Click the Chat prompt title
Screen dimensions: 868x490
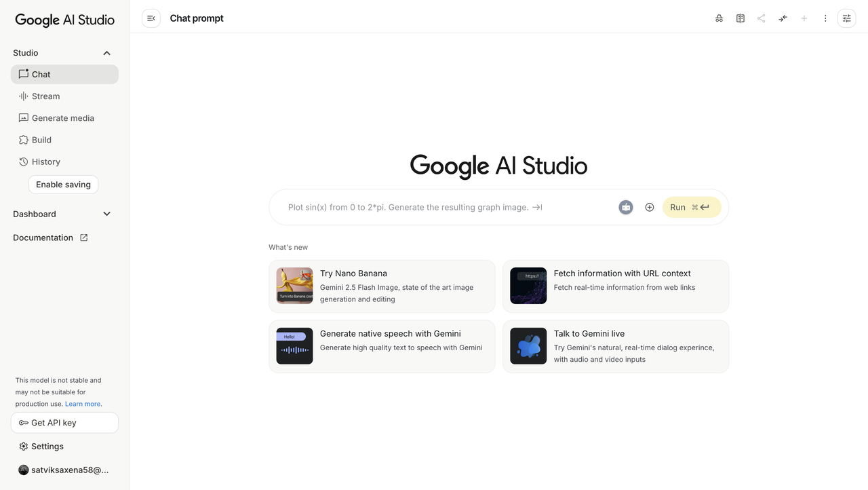197,18
